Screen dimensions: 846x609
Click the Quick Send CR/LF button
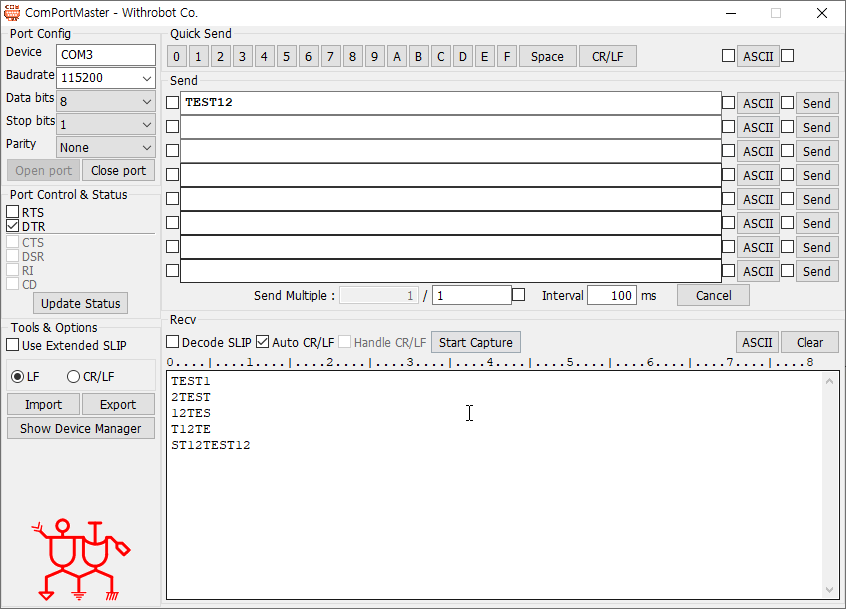(x=608, y=57)
